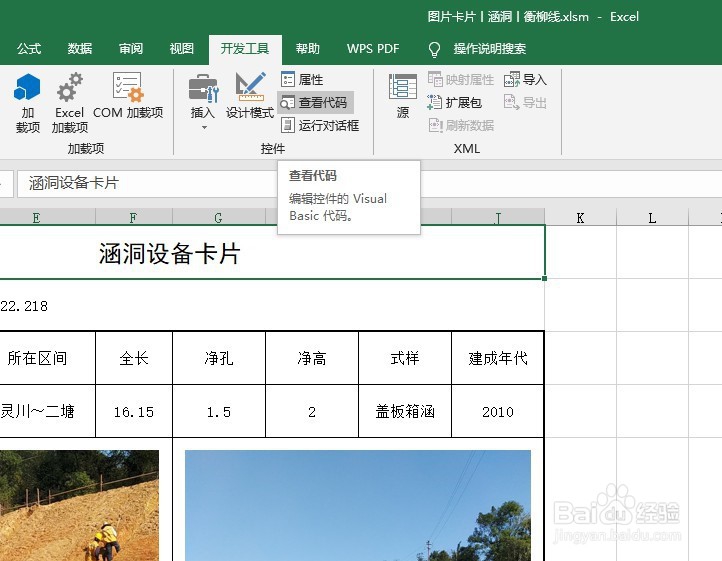Image resolution: width=722 pixels, height=561 pixels.
Task: Select column K header
Action: coord(580,217)
